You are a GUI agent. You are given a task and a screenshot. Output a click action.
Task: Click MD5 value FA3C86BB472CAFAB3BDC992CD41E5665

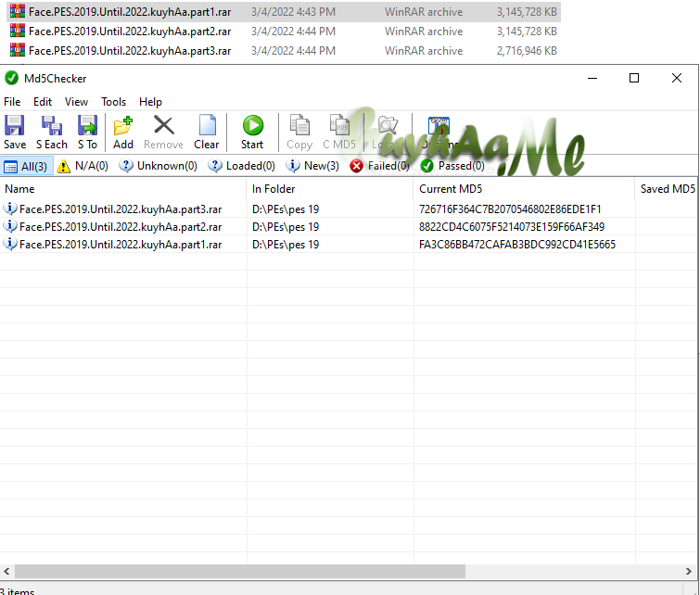pos(517,244)
